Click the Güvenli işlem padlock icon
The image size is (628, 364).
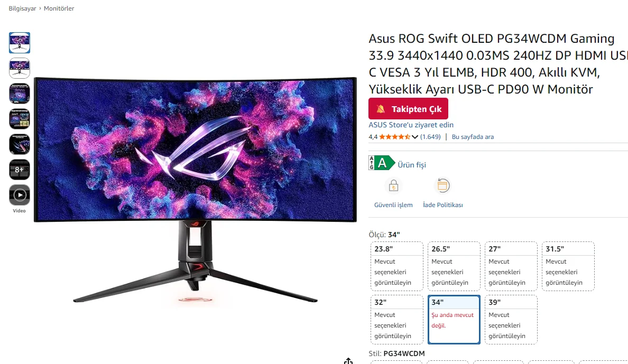393,186
